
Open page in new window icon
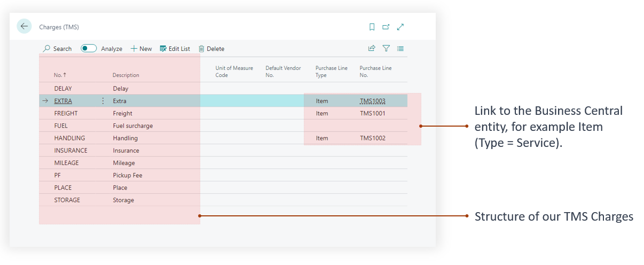click(386, 27)
